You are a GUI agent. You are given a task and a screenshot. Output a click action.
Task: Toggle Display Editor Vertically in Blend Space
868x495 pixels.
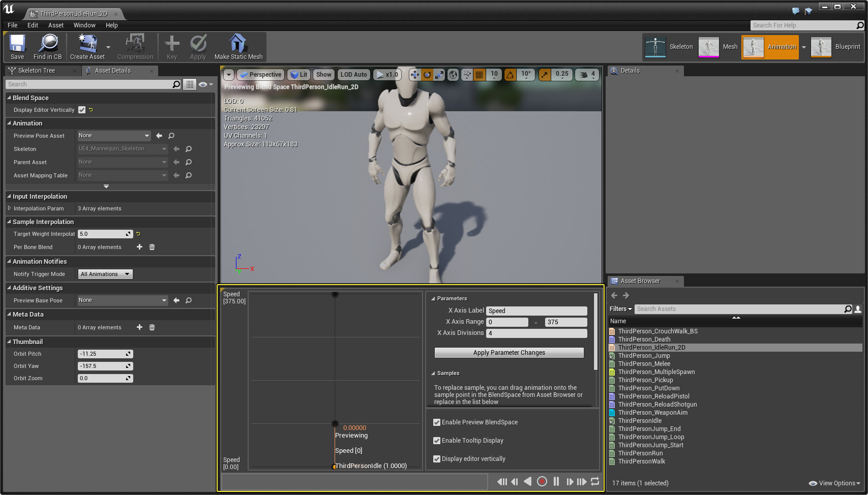click(82, 110)
